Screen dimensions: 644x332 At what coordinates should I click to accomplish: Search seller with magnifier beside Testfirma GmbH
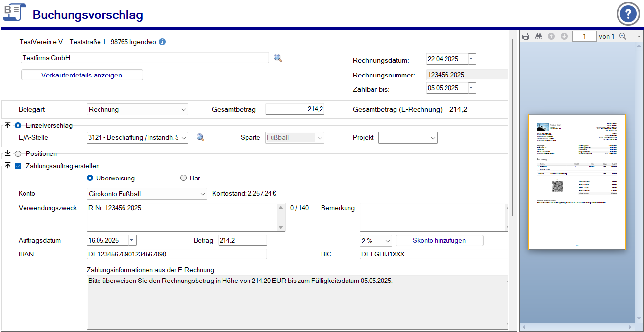278,58
